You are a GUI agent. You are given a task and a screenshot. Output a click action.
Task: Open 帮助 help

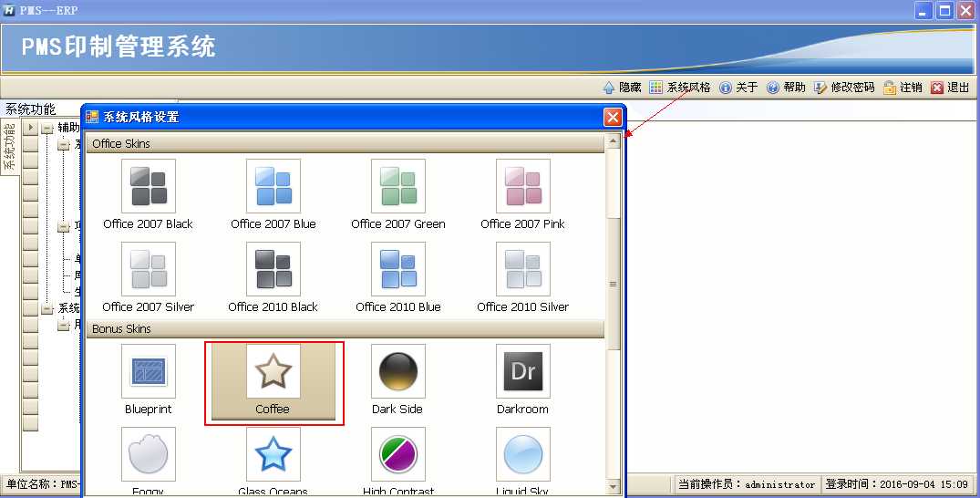point(786,88)
